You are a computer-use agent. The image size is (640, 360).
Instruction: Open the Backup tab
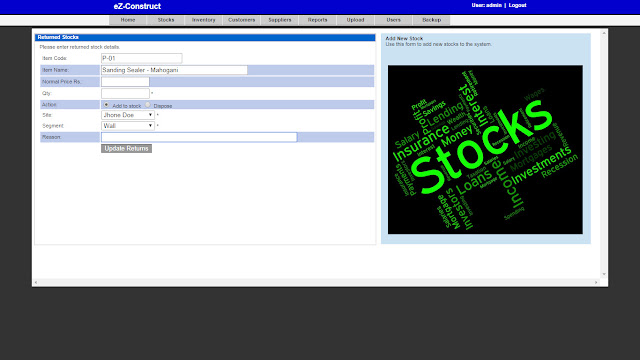431,20
